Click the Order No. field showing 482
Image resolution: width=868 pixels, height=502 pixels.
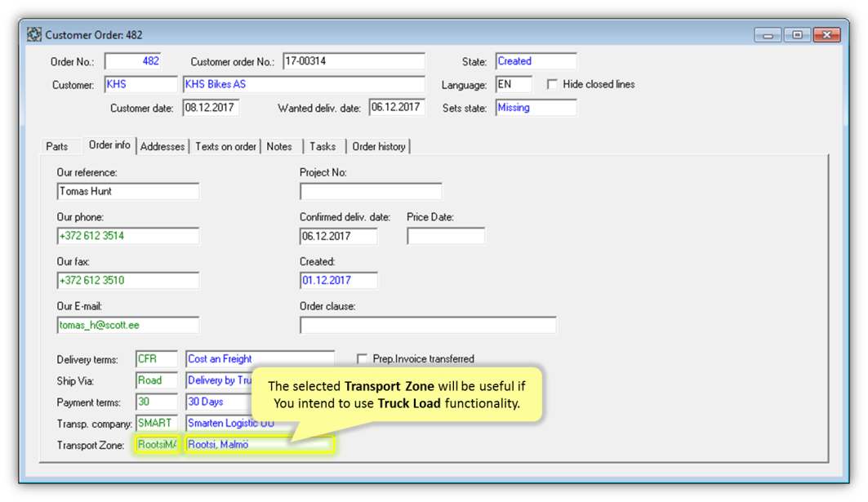click(x=133, y=61)
